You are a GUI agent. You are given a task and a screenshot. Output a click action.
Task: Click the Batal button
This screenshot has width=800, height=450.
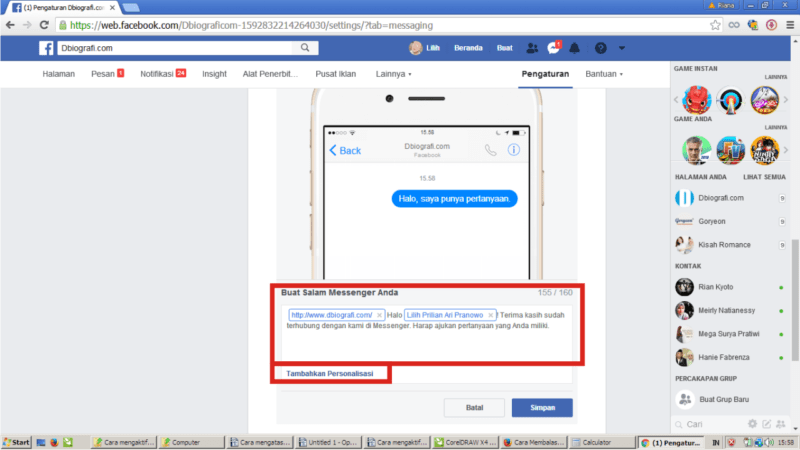pos(474,408)
